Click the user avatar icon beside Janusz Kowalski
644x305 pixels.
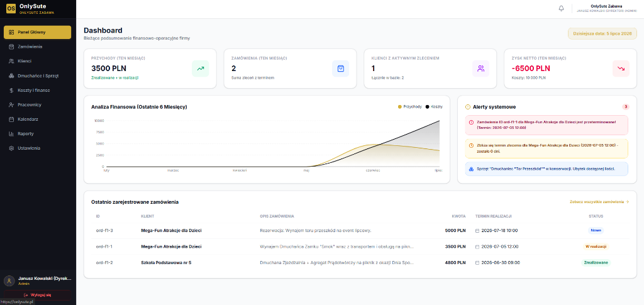pyautogui.click(x=9, y=280)
